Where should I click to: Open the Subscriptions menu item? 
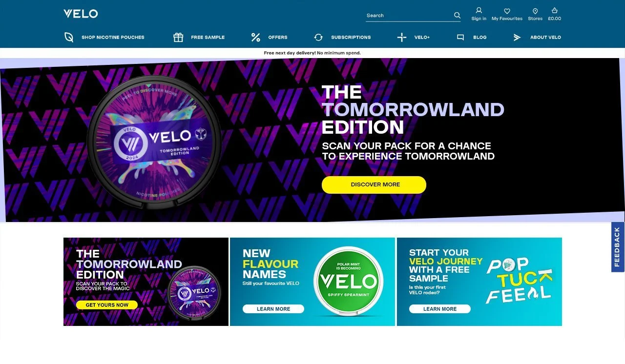point(351,37)
